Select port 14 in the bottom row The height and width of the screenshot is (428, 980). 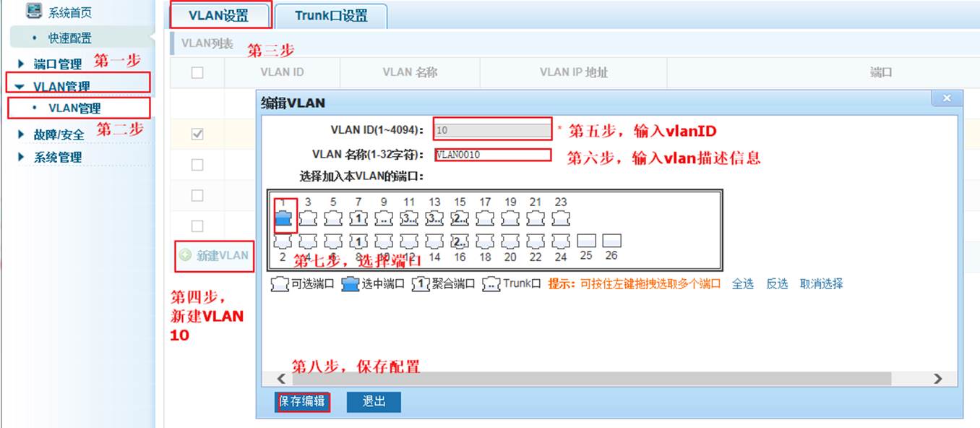[434, 241]
